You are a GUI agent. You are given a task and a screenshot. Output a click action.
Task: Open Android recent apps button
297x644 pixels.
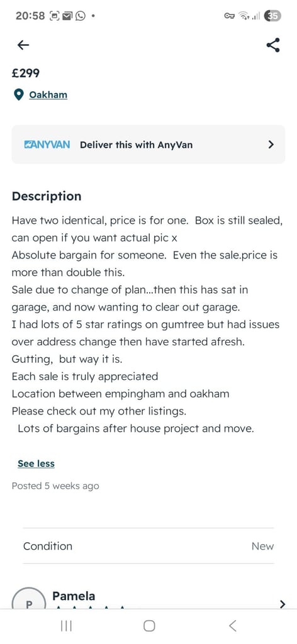(65, 626)
